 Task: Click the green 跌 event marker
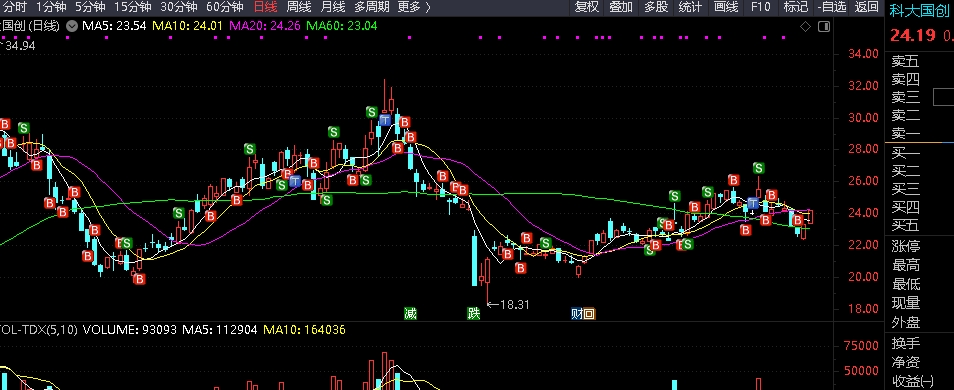point(473,314)
